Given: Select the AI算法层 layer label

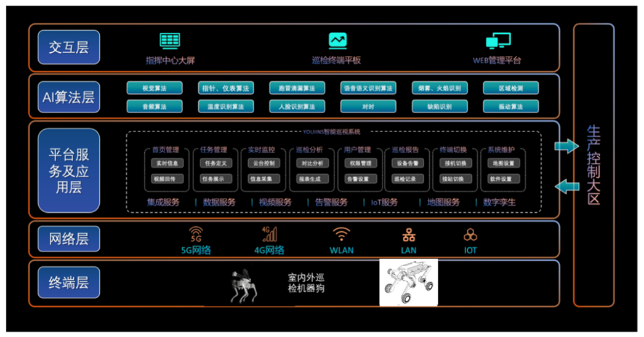Looking at the screenshot, I should point(68,97).
